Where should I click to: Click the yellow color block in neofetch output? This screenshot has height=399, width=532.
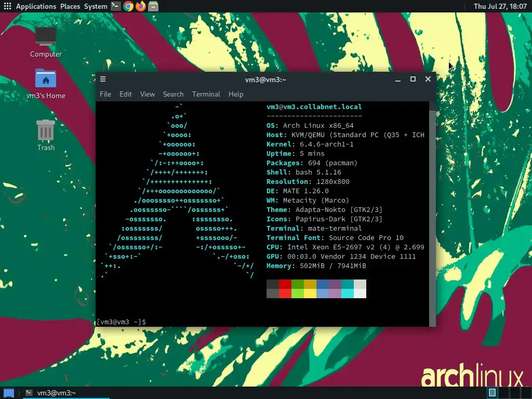310,289
